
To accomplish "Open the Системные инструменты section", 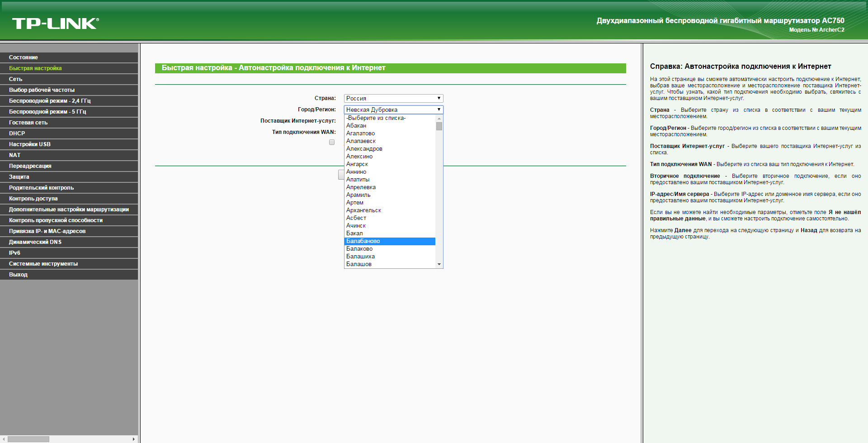I will (43, 264).
